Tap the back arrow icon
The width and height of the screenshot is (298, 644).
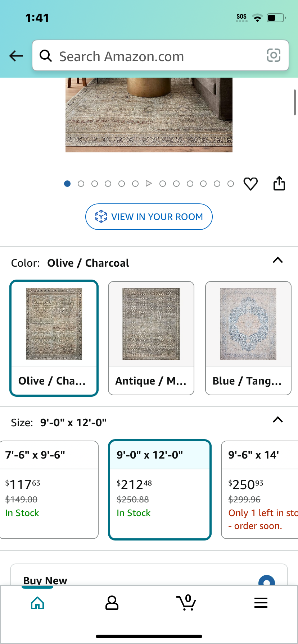point(16,56)
